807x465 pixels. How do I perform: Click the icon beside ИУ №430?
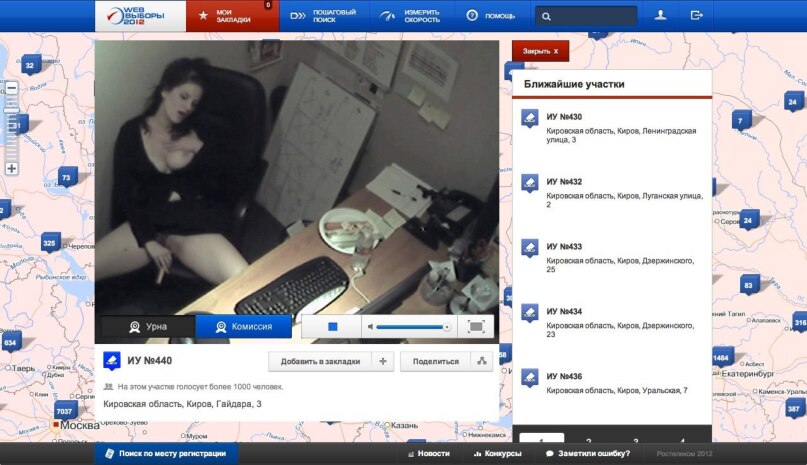[x=530, y=118]
